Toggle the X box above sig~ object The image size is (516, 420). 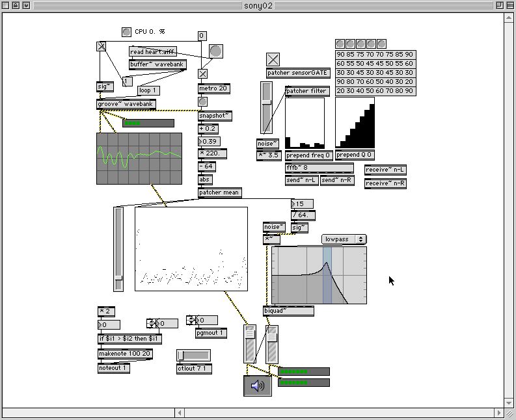(x=101, y=46)
